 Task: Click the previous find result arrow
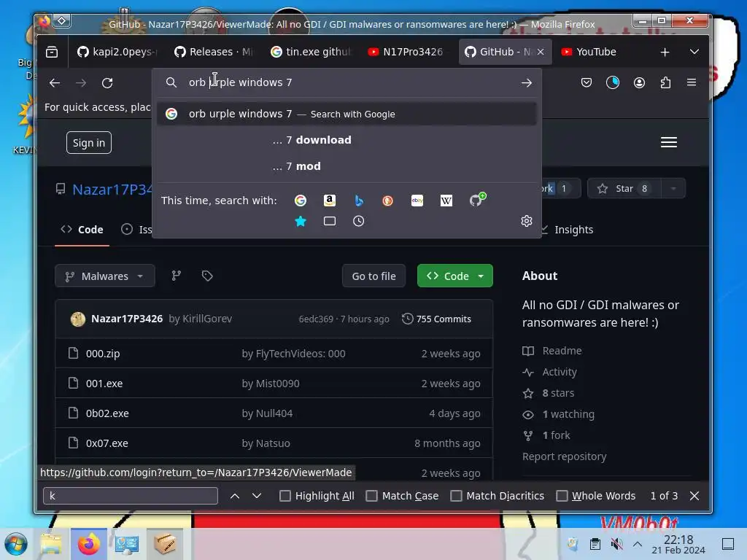click(235, 496)
